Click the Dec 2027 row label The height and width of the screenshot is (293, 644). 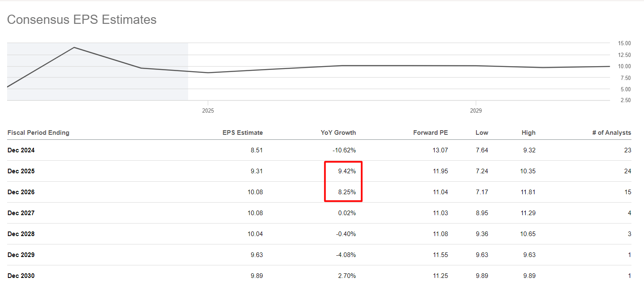coord(21,213)
